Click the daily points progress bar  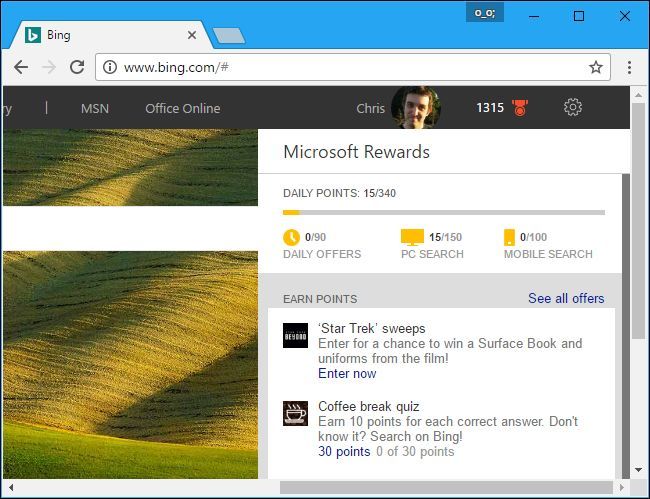click(444, 213)
